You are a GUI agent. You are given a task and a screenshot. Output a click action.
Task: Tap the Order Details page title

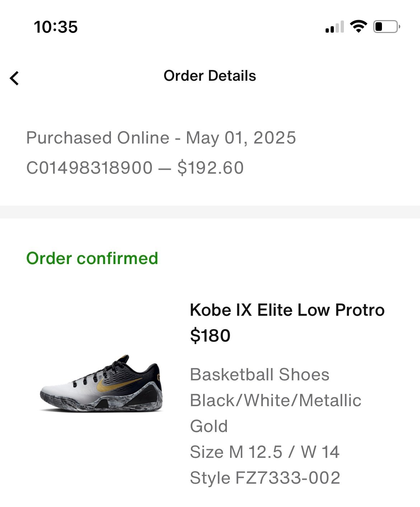[210, 76]
